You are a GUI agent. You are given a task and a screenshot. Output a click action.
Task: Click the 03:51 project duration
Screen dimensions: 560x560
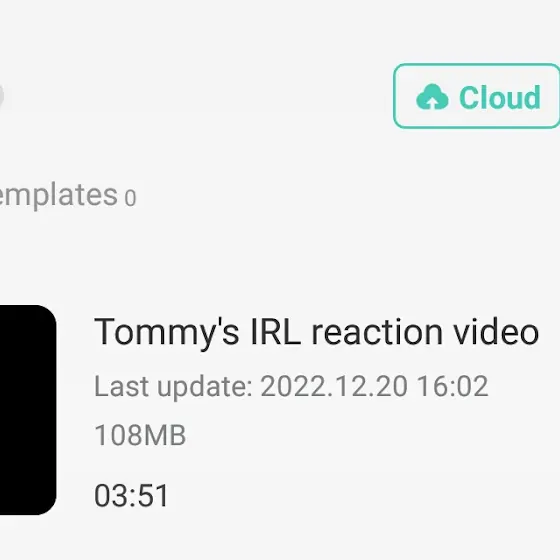click(x=131, y=496)
